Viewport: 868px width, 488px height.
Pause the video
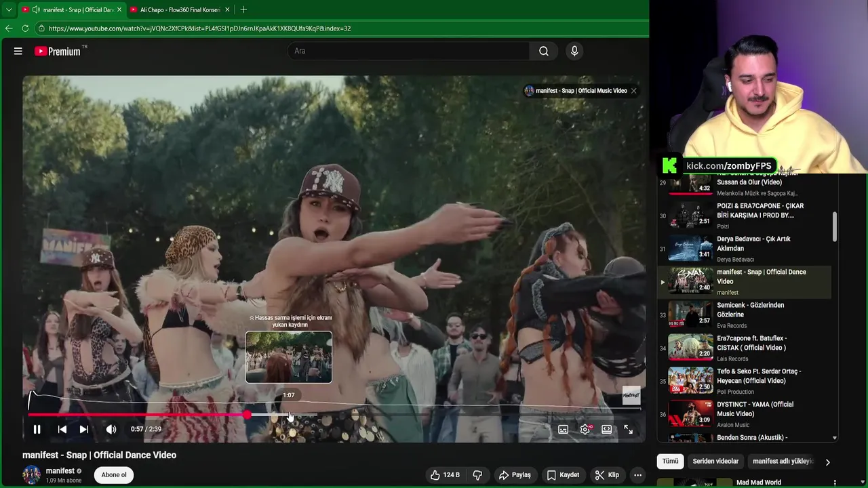click(x=37, y=429)
